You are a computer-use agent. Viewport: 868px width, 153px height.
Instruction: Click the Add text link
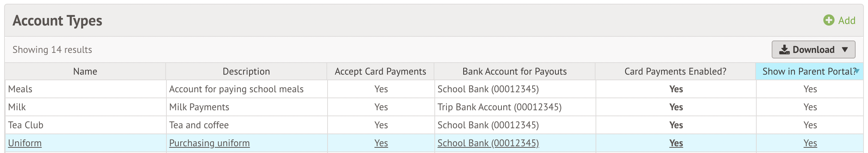point(847,20)
